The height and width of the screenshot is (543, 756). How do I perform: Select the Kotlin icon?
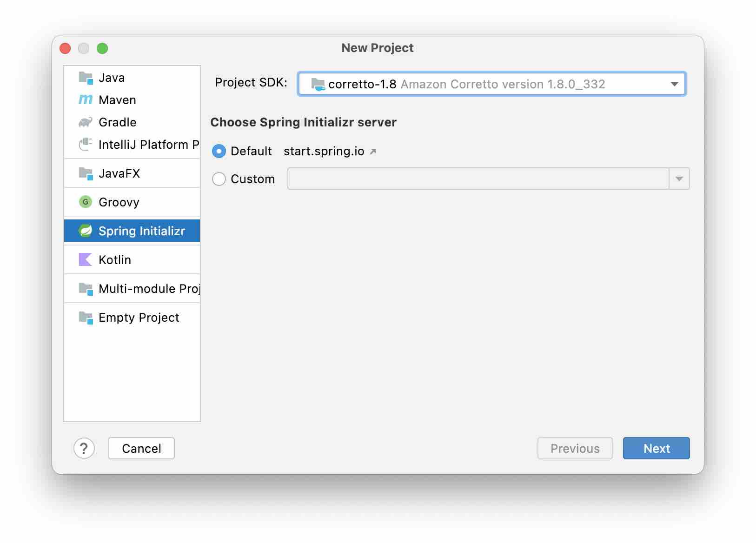[86, 259]
